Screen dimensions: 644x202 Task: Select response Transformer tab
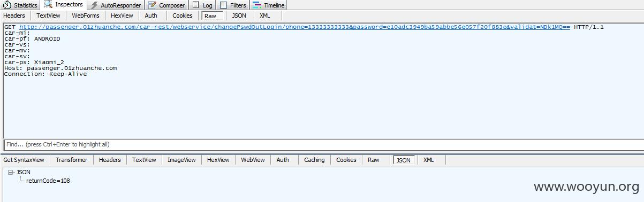click(x=71, y=160)
